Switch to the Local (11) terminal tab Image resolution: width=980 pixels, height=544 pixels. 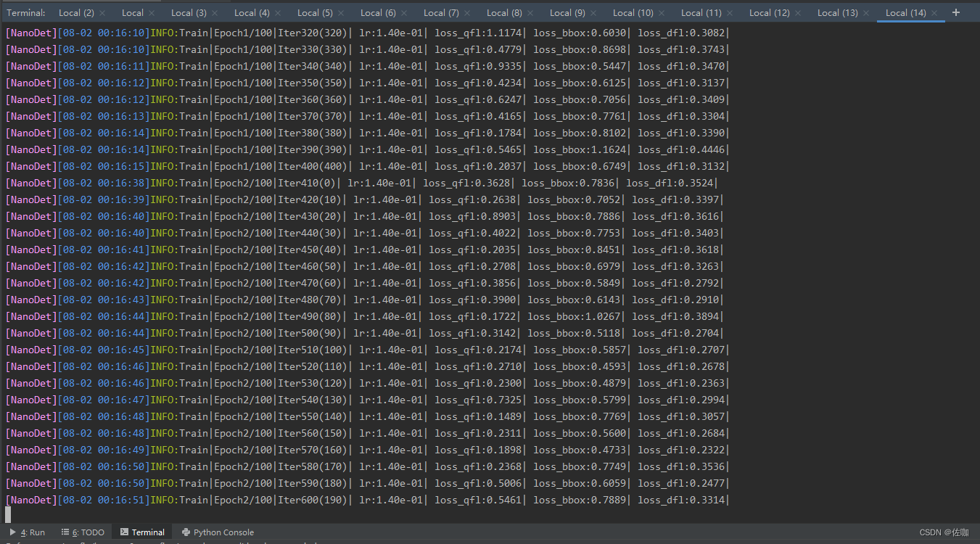tap(701, 13)
